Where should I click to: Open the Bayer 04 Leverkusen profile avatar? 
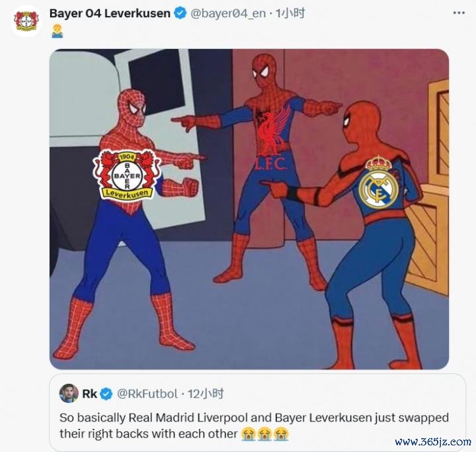pyautogui.click(x=26, y=21)
